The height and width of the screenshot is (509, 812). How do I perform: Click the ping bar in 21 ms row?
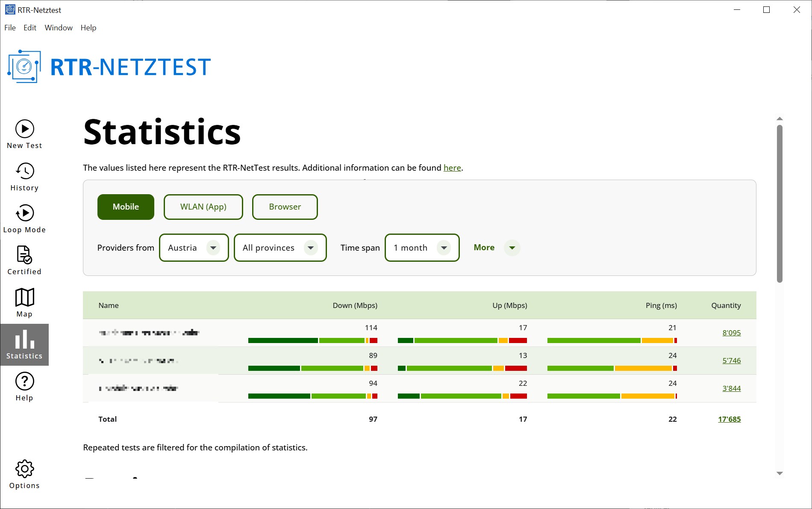612,340
